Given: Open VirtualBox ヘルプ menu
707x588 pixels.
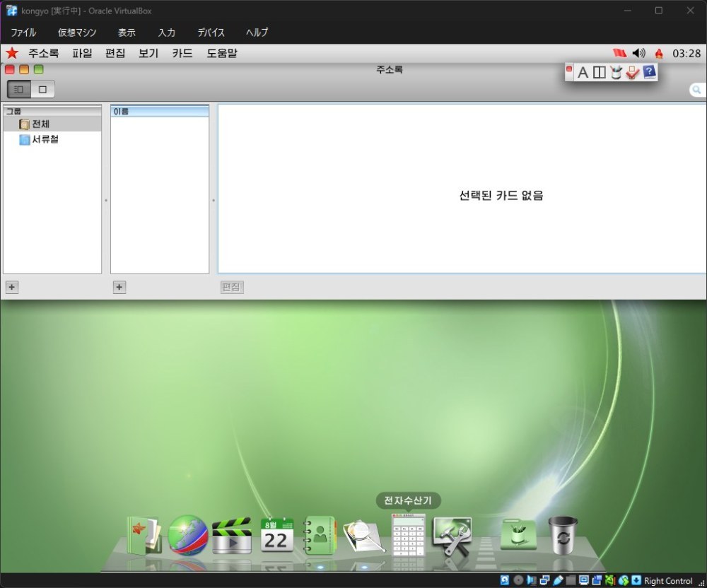Looking at the screenshot, I should point(257,33).
